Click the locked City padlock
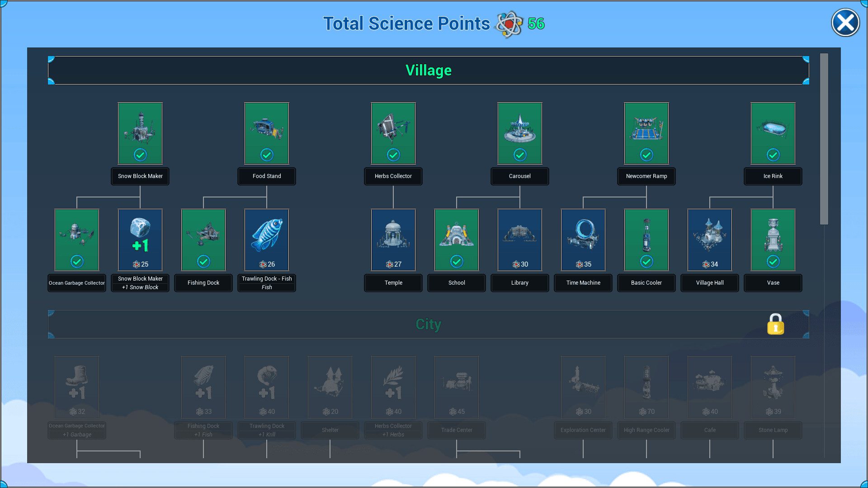The image size is (868, 488). (x=775, y=324)
